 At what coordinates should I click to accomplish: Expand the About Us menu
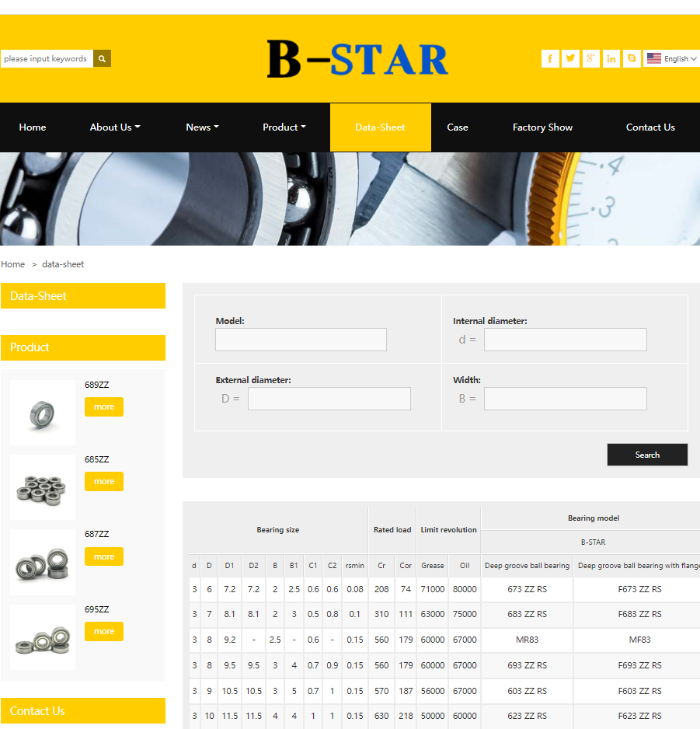tap(115, 127)
